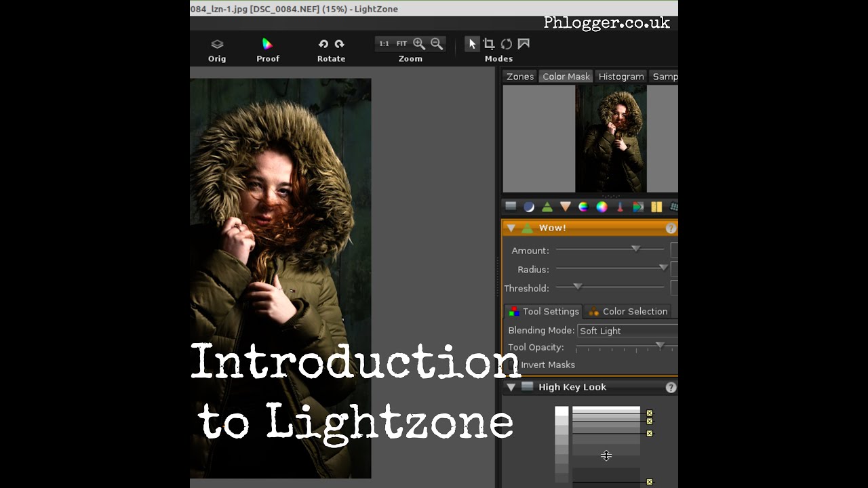The image size is (868, 488).
Task: Add a Black & White tool
Action: coord(638,207)
